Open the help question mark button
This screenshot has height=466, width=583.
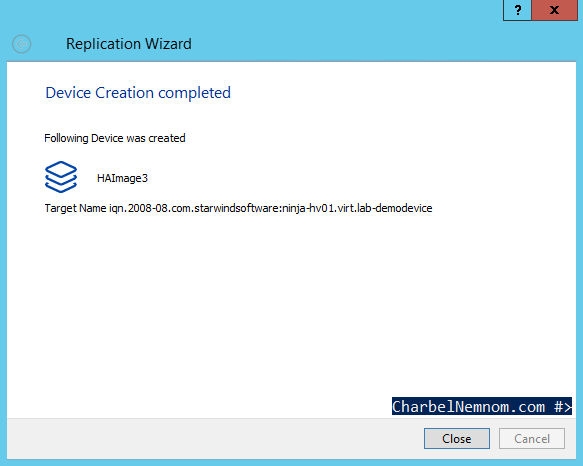(518, 10)
